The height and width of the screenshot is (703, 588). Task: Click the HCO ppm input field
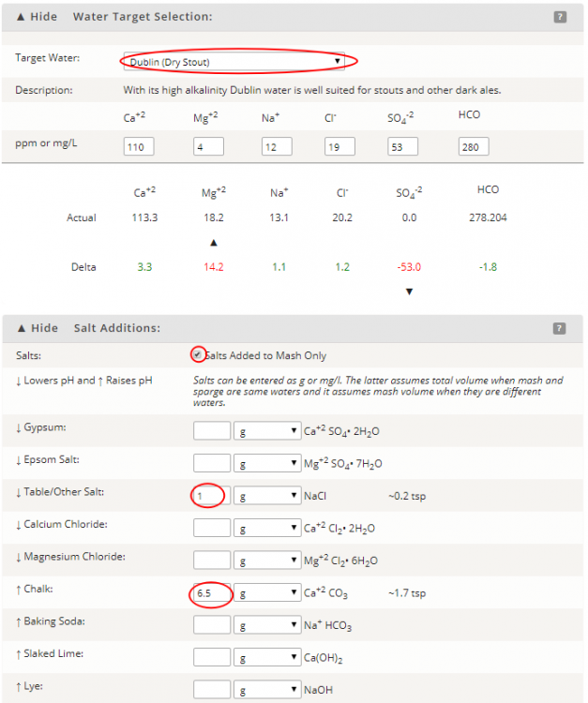474,147
